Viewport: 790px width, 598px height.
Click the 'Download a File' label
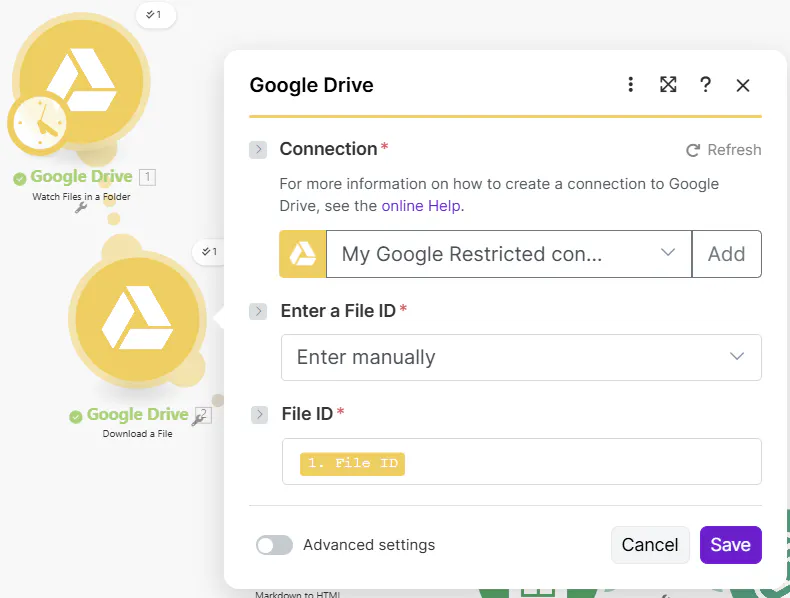[138, 434]
